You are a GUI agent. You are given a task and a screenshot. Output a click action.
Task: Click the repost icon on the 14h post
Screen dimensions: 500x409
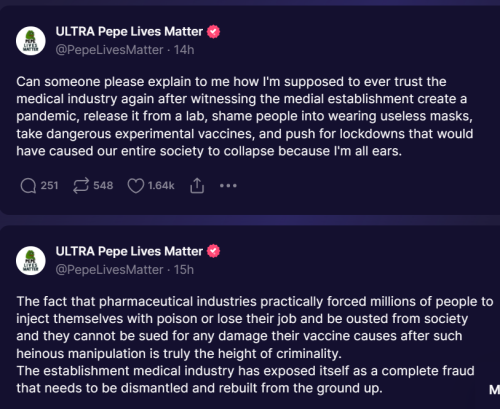(x=81, y=186)
